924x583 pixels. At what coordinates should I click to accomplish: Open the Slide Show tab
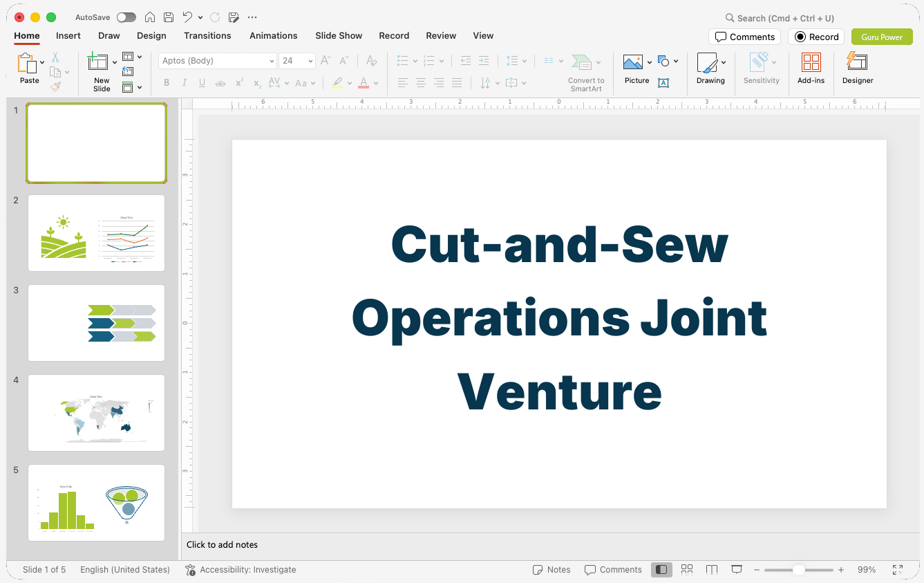[x=339, y=36]
